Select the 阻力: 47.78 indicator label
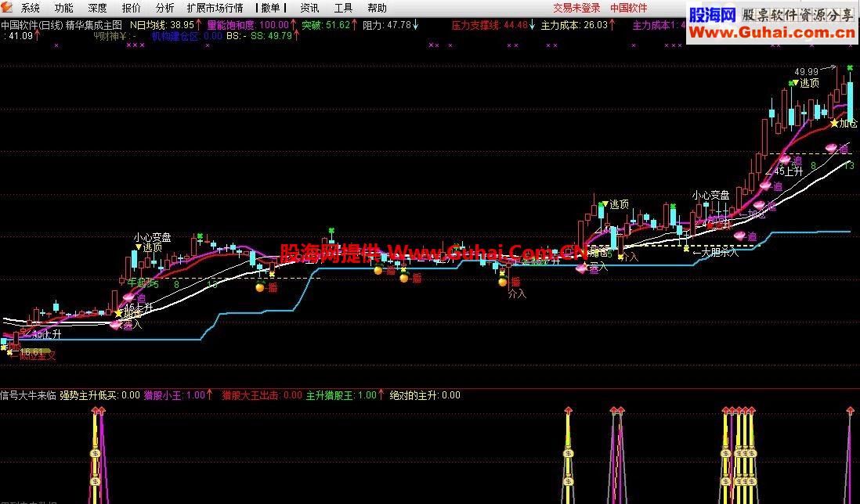 [387, 25]
